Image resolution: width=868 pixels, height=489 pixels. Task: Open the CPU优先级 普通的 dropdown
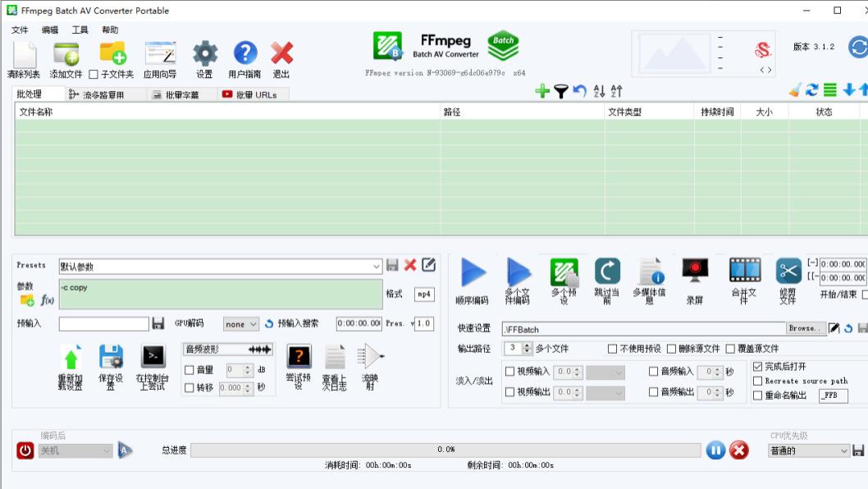(x=809, y=450)
